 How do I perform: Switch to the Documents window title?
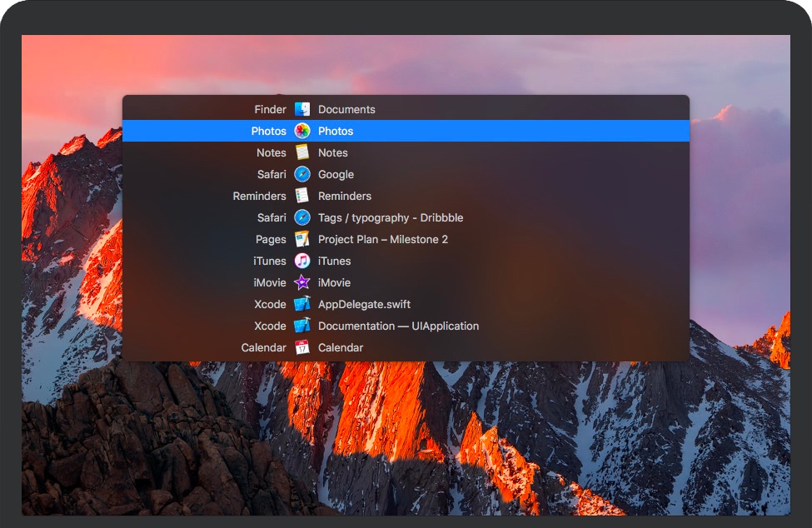pos(346,109)
